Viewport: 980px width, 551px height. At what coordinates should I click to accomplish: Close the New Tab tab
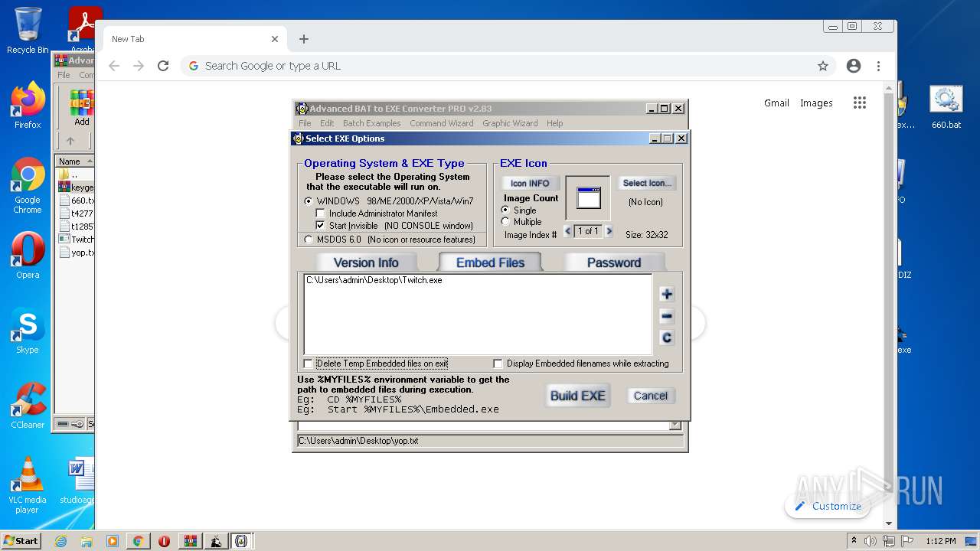click(x=275, y=39)
